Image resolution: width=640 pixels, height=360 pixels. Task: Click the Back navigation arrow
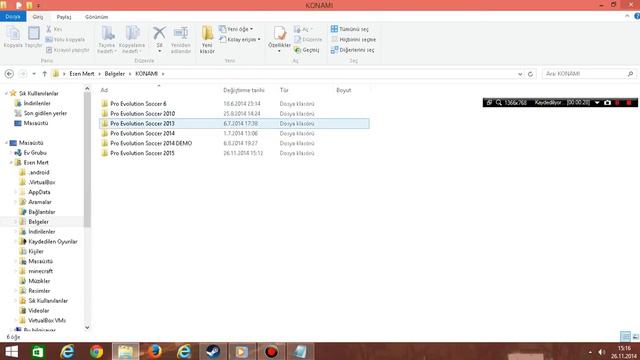tap(9, 74)
